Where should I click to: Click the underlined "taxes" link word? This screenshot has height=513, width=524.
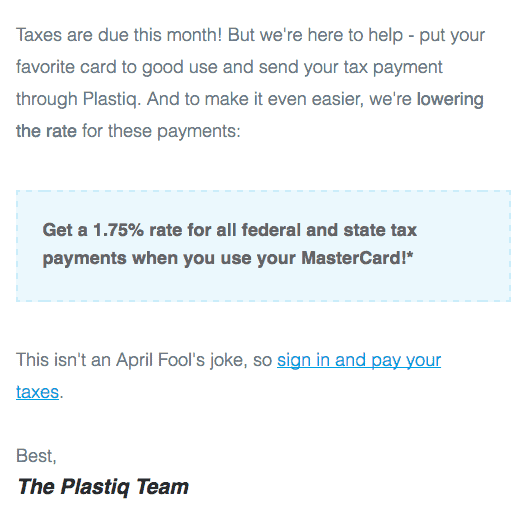coord(37,392)
